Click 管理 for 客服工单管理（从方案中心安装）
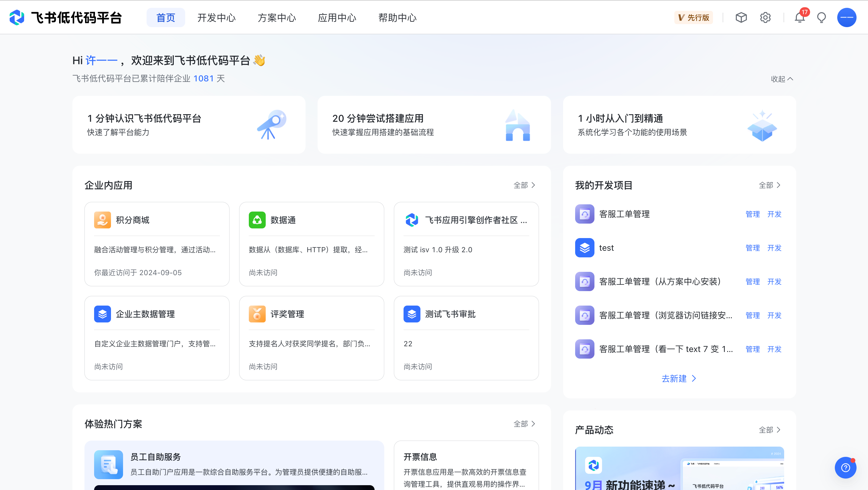 752,281
